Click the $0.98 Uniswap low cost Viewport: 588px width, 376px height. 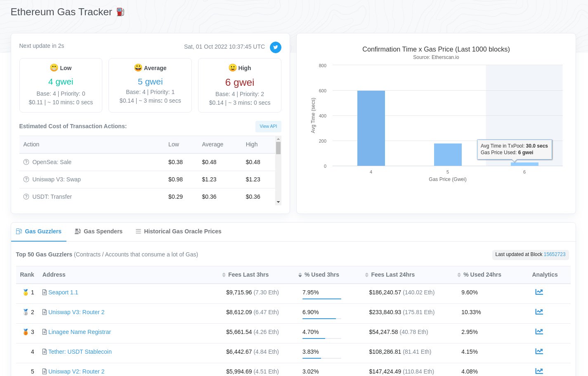coord(175,179)
